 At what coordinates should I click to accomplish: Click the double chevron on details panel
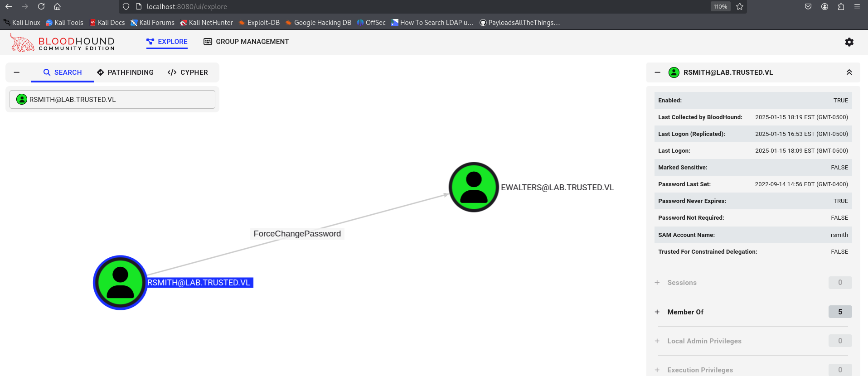[x=849, y=72]
